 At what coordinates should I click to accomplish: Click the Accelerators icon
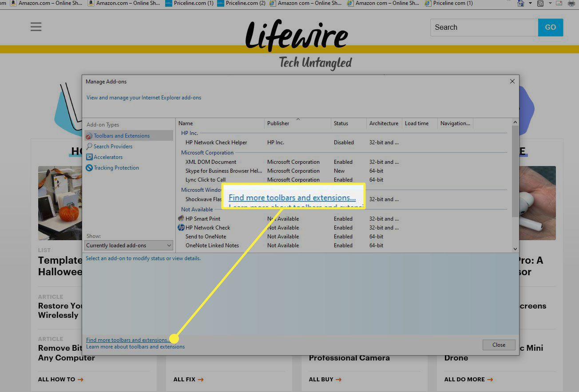pyautogui.click(x=89, y=157)
